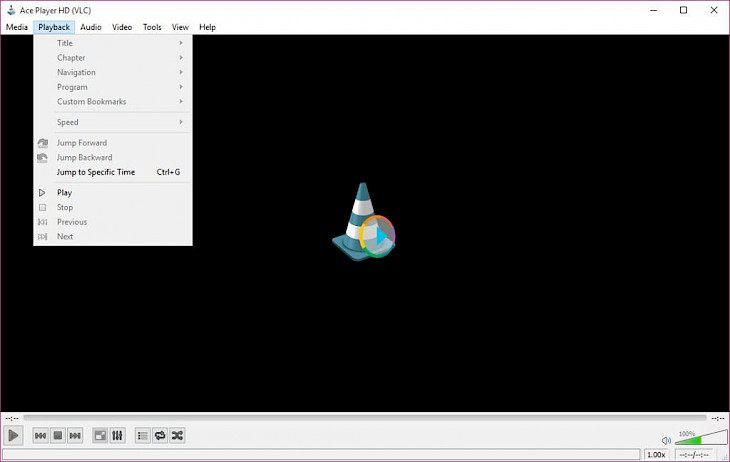Click the seek progress bar
The width and height of the screenshot is (730, 462).
tap(365, 418)
